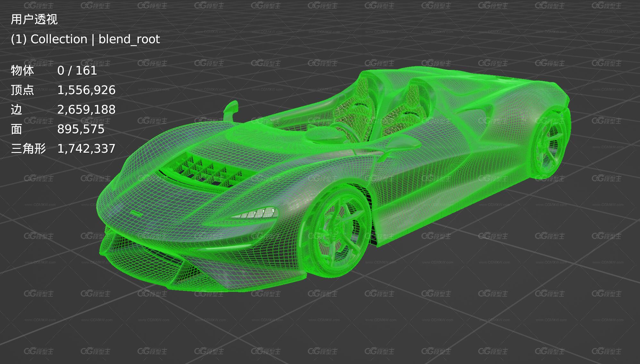Viewport: 640px width, 364px height.
Task: Select the car's front wheel
Action: click(337, 230)
